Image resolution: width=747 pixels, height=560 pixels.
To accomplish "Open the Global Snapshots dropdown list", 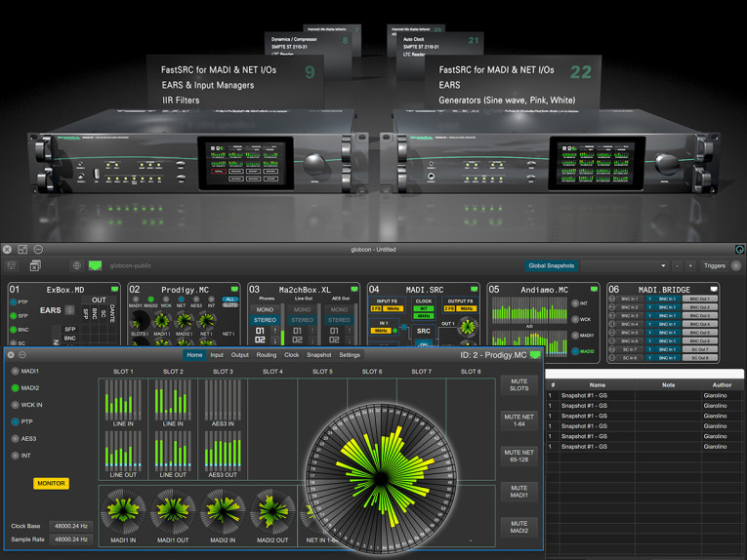I will [x=663, y=265].
